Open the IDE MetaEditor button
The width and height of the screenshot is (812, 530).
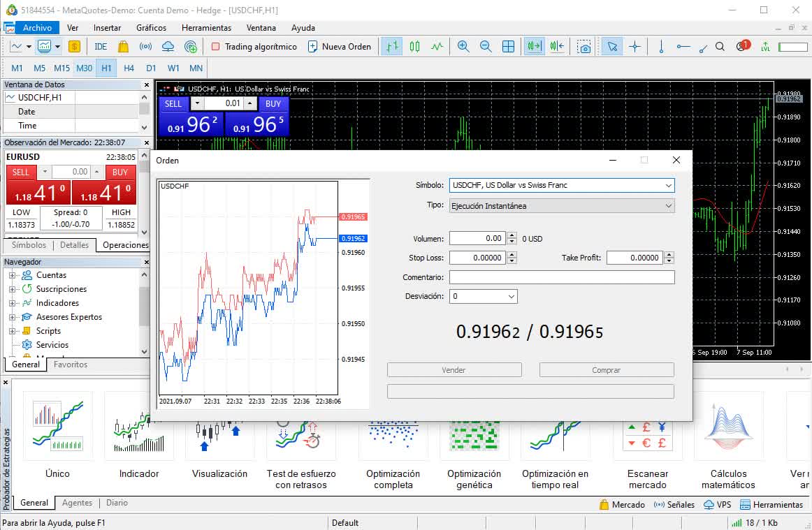pos(101,47)
